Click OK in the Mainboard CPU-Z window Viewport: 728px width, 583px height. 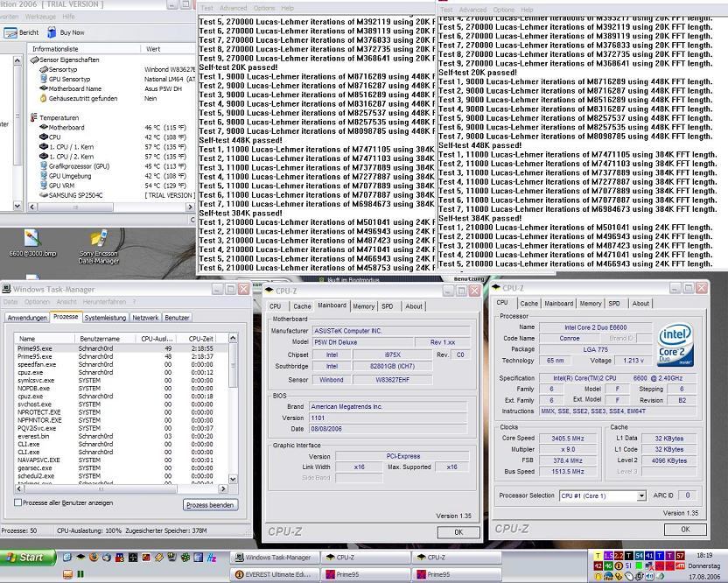(458, 532)
